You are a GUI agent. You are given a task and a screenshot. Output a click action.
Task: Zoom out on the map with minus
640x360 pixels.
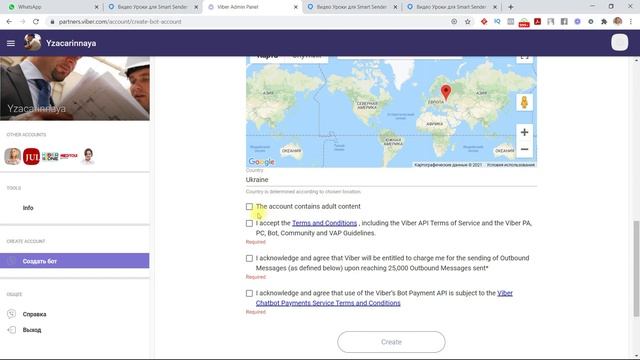tap(524, 149)
